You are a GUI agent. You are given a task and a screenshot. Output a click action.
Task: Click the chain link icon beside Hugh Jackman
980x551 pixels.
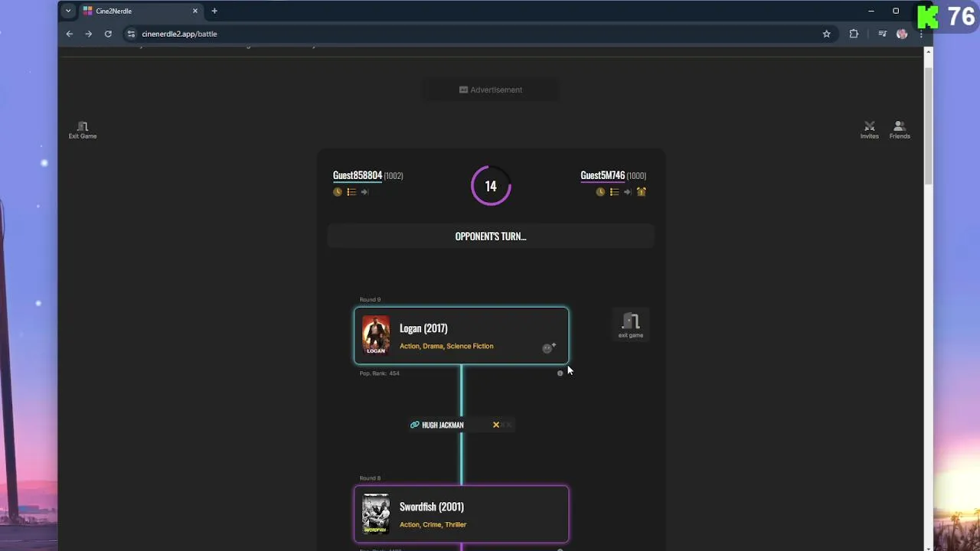click(414, 425)
